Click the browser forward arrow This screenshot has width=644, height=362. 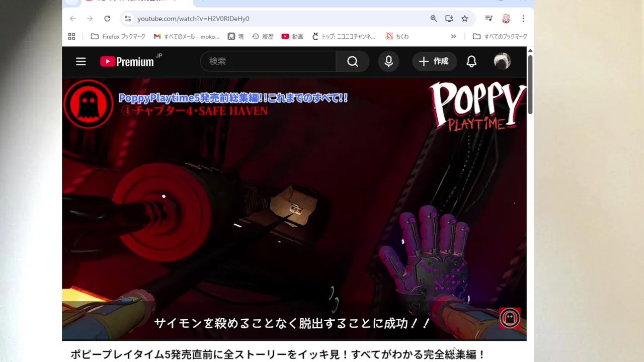point(90,19)
